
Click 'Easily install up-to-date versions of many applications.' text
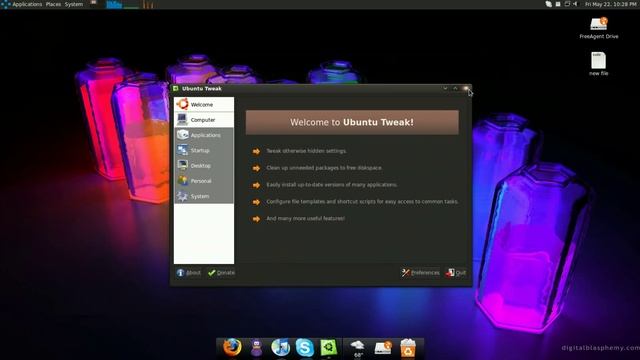coord(332,184)
